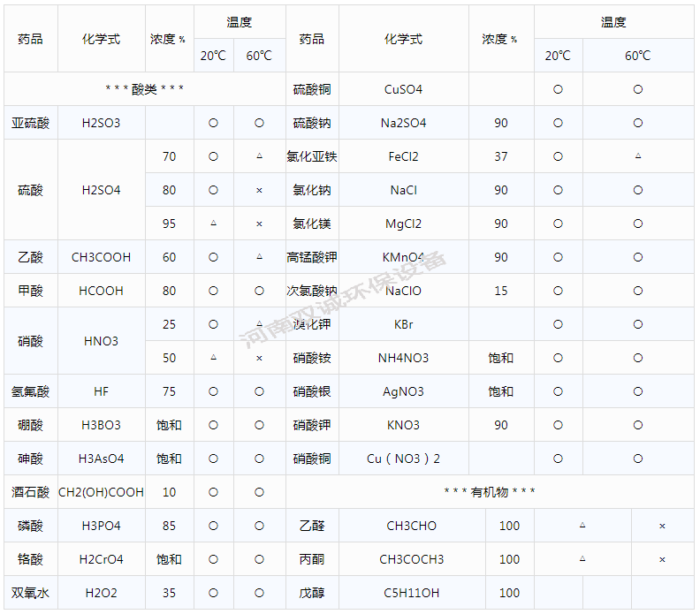Screen dimensions: 700x614
Task: Click the CH2(OH)COOH formula cell
Action: [x=102, y=493]
